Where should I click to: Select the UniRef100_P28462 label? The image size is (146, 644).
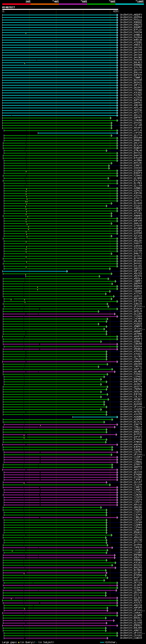tap(131, 374)
